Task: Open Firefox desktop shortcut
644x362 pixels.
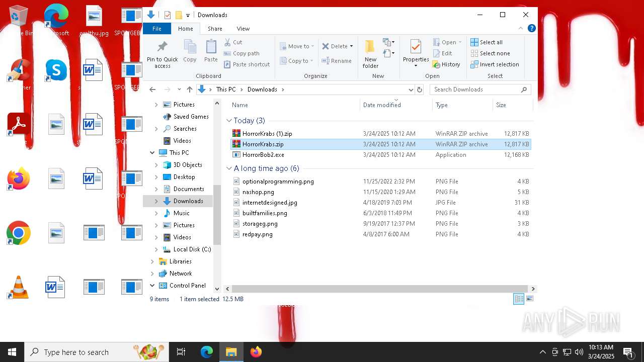Action: tap(19, 179)
